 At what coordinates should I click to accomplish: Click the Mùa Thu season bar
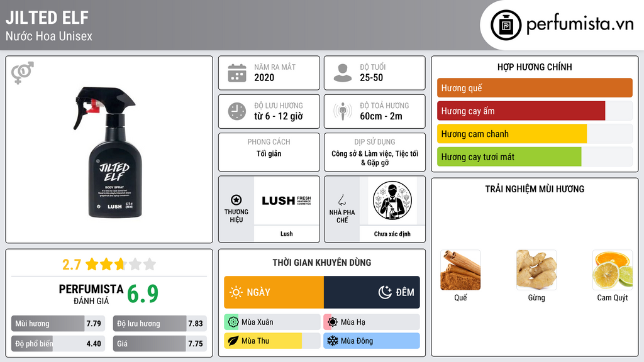[x=272, y=341]
